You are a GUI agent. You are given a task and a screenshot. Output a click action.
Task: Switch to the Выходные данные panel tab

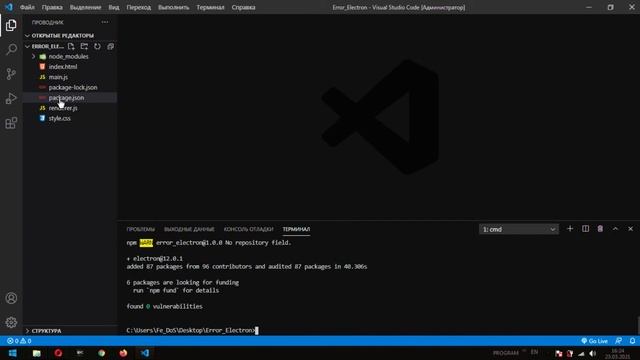click(x=189, y=229)
